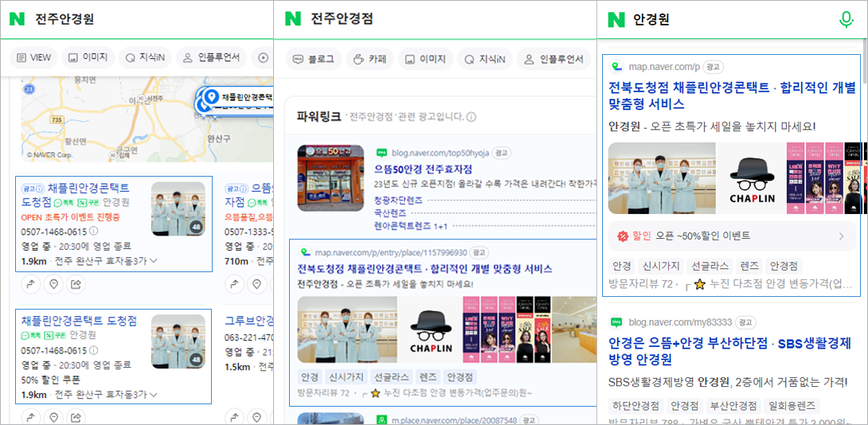Open directions below the 그루브안 1.5km listing
The height and width of the screenshot is (425, 868).
[234, 417]
